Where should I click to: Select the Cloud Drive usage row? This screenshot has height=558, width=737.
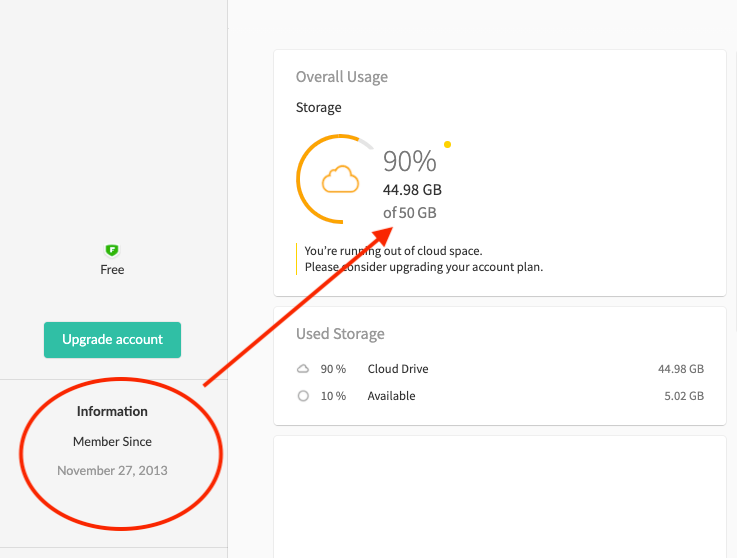click(x=500, y=369)
